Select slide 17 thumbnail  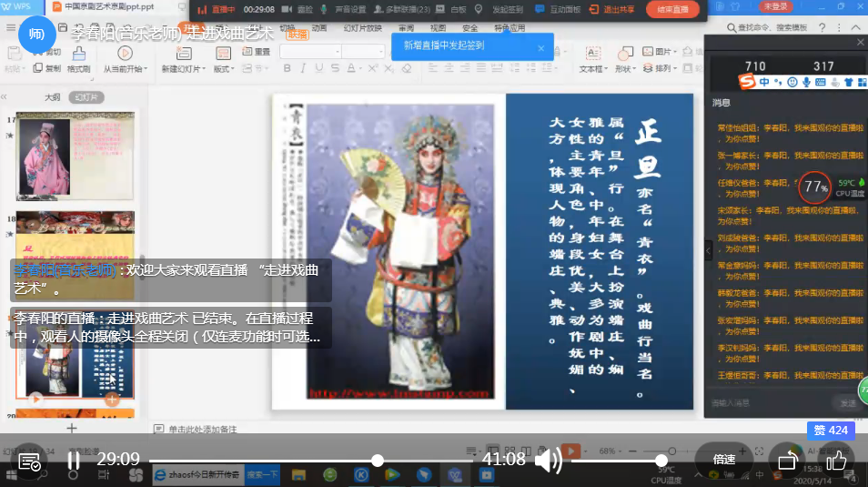point(75,156)
